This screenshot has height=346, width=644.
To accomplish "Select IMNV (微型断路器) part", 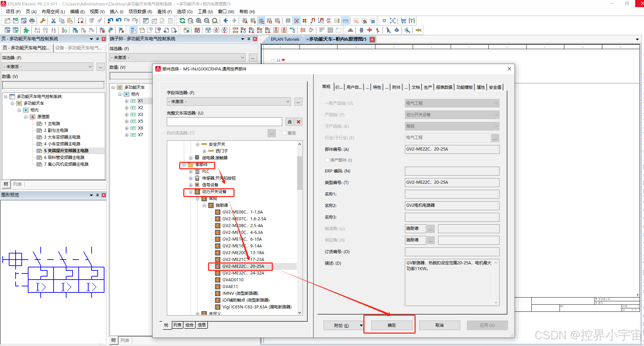I will click(240, 293).
